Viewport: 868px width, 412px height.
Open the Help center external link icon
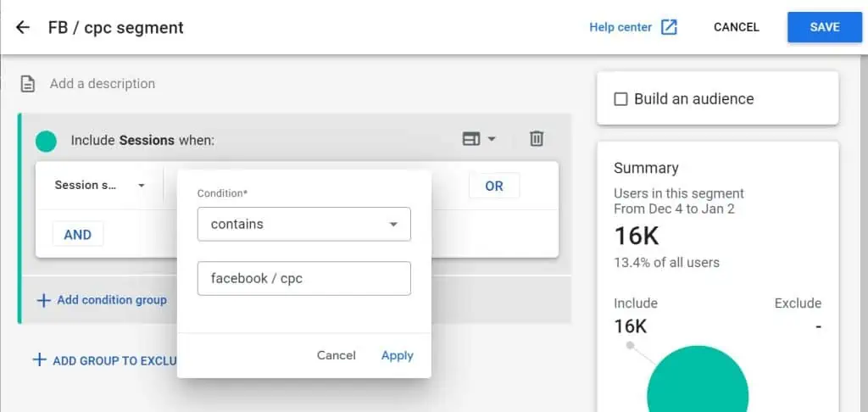[669, 27]
